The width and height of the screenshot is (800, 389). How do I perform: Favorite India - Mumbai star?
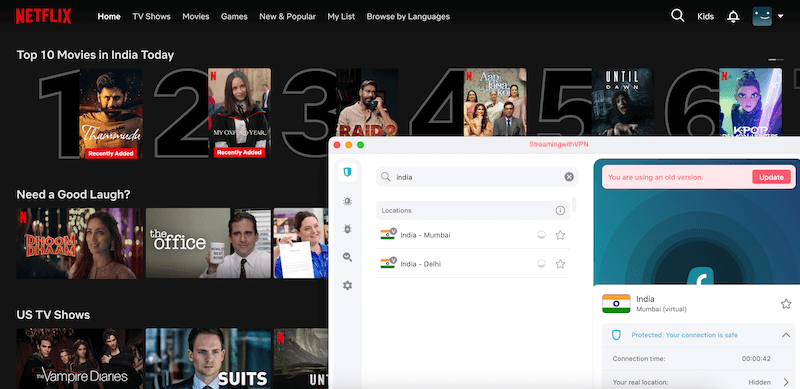[x=560, y=235]
